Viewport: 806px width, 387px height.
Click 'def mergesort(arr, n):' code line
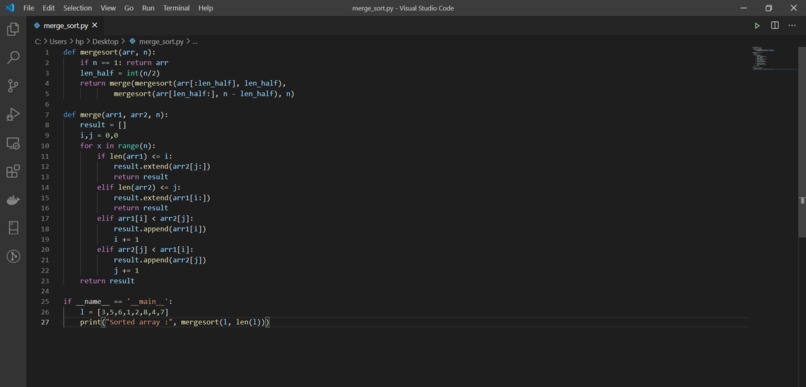click(x=109, y=52)
